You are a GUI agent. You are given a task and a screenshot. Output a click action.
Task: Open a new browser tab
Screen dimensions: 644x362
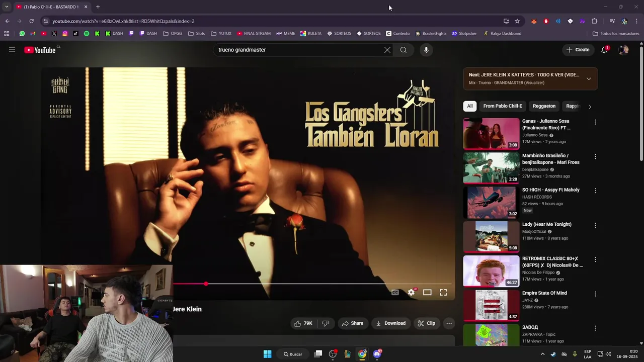[98, 7]
